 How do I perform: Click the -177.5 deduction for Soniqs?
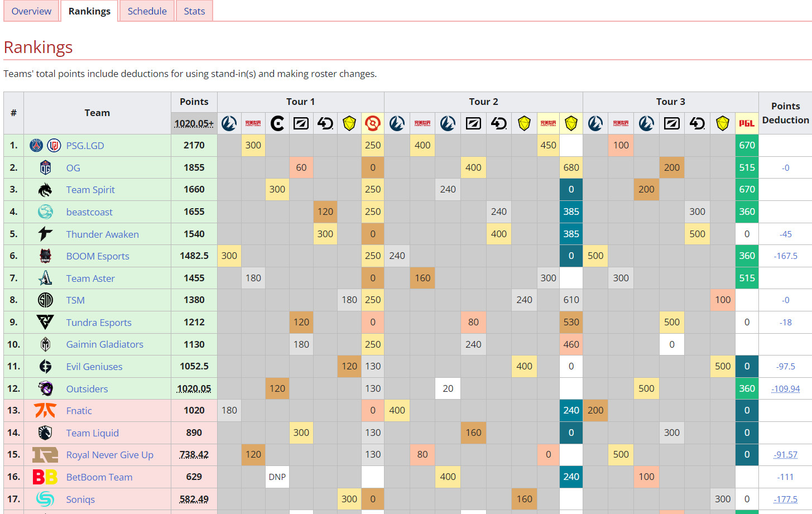(786, 499)
